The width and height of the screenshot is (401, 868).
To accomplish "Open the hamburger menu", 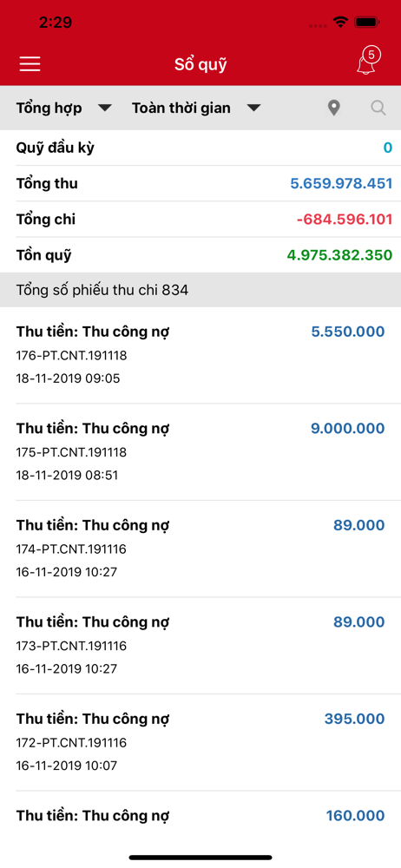I will [30, 64].
